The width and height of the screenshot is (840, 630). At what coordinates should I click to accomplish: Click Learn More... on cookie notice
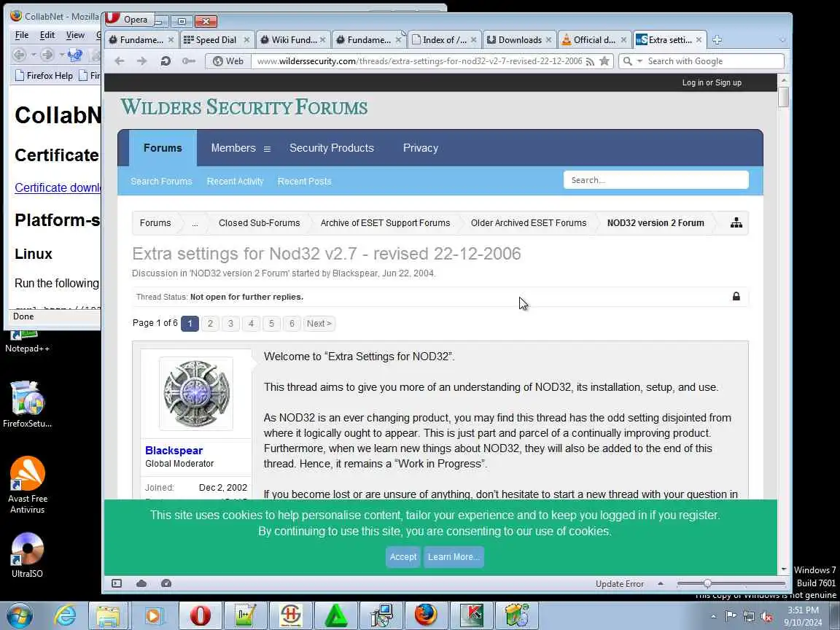pyautogui.click(x=454, y=557)
